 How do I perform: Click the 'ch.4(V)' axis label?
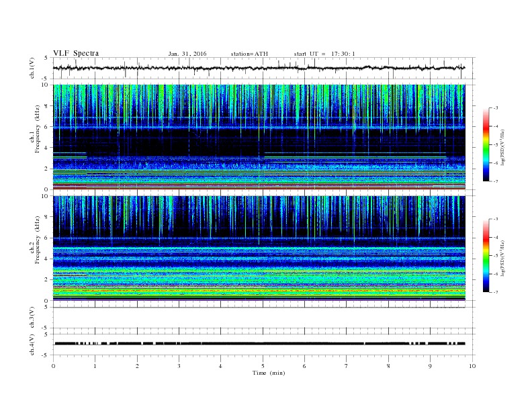point(32,345)
